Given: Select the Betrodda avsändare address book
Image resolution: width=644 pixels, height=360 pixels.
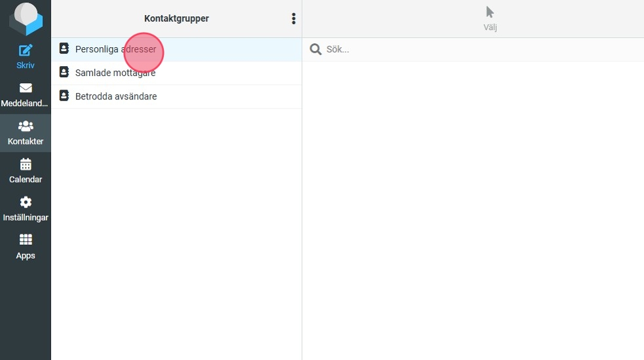Looking at the screenshot, I should (115, 96).
